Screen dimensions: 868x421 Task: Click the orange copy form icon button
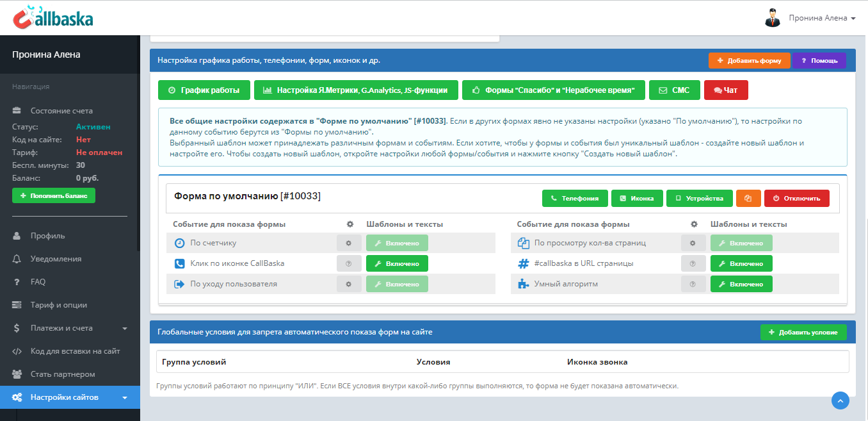[x=748, y=199]
